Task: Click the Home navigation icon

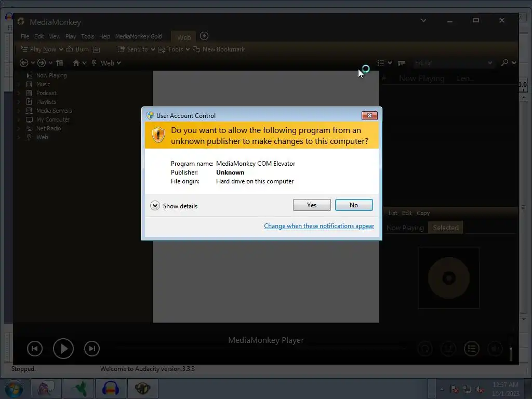Action: tap(76, 63)
